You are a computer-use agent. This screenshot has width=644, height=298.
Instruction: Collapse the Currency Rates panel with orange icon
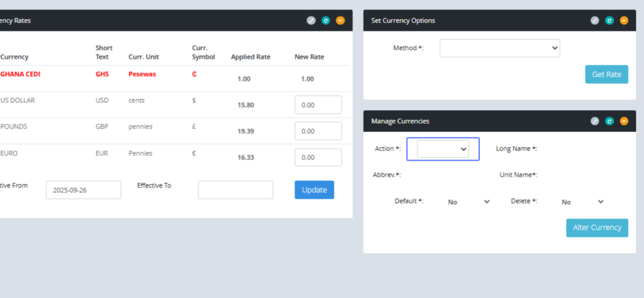[x=340, y=20]
